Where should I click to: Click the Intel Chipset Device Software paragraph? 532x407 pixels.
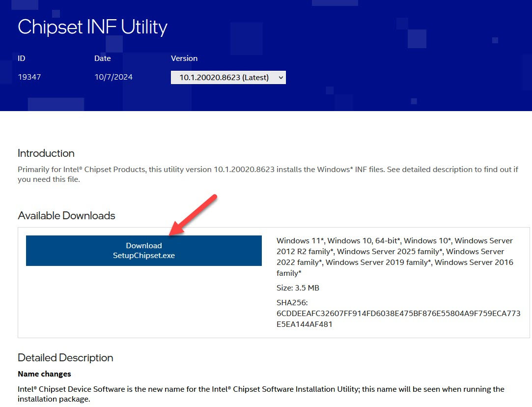[x=261, y=394]
